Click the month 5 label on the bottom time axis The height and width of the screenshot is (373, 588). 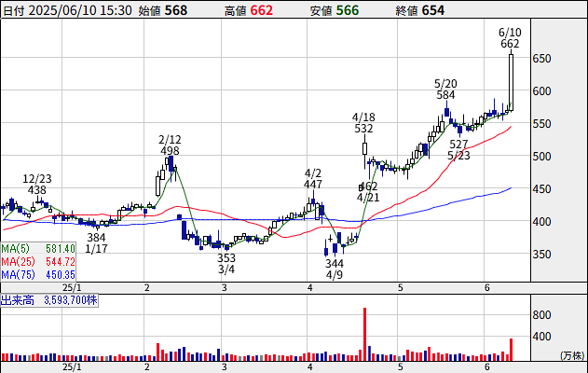(400, 367)
